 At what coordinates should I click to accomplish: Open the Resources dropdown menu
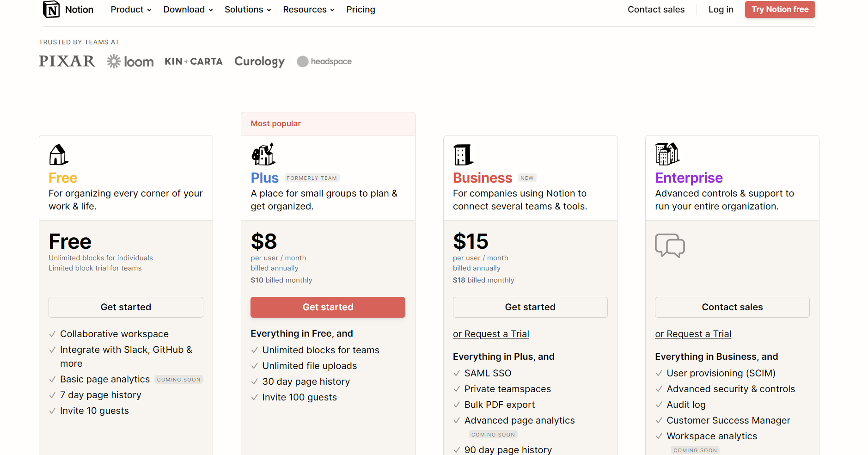click(x=308, y=10)
